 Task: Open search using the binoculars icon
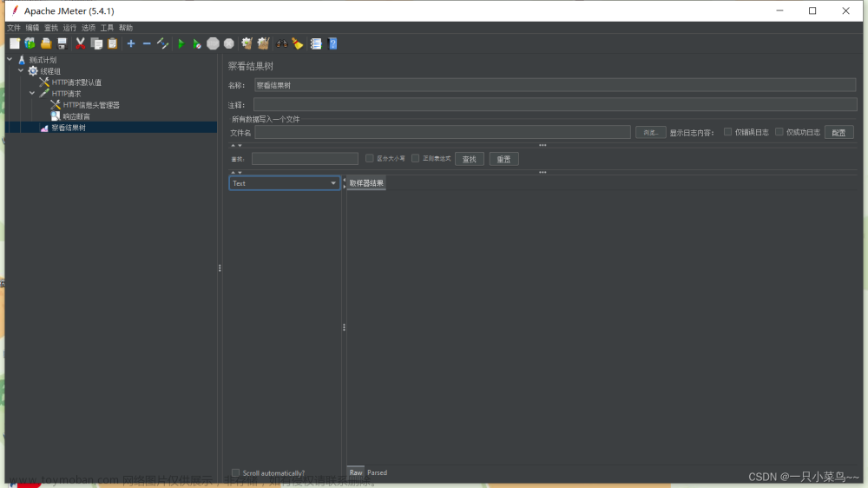pyautogui.click(x=282, y=43)
